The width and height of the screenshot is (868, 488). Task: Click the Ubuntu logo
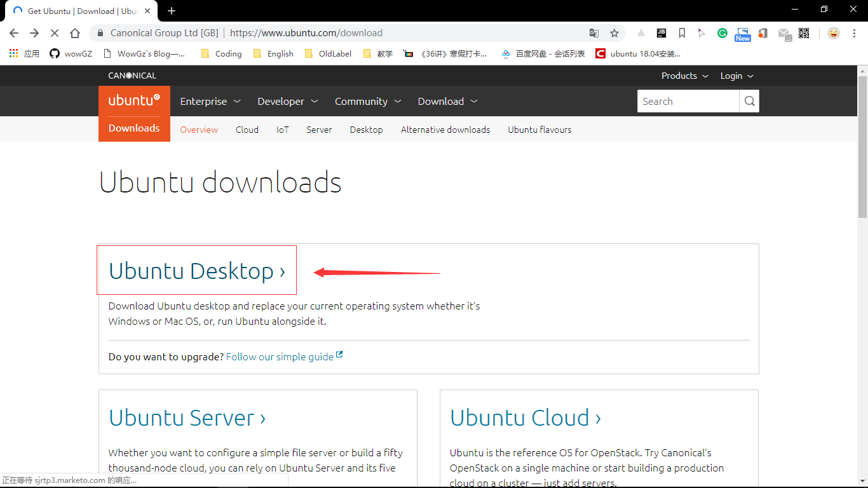(134, 101)
